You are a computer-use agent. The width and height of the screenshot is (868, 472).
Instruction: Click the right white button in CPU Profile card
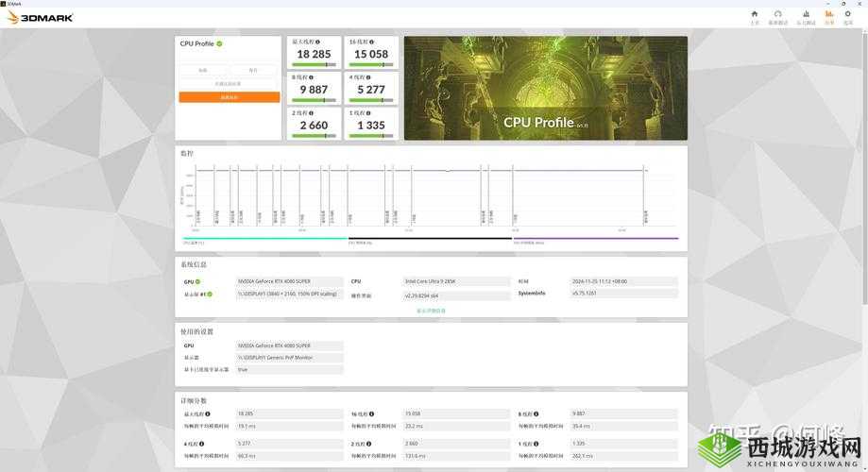pos(253,71)
